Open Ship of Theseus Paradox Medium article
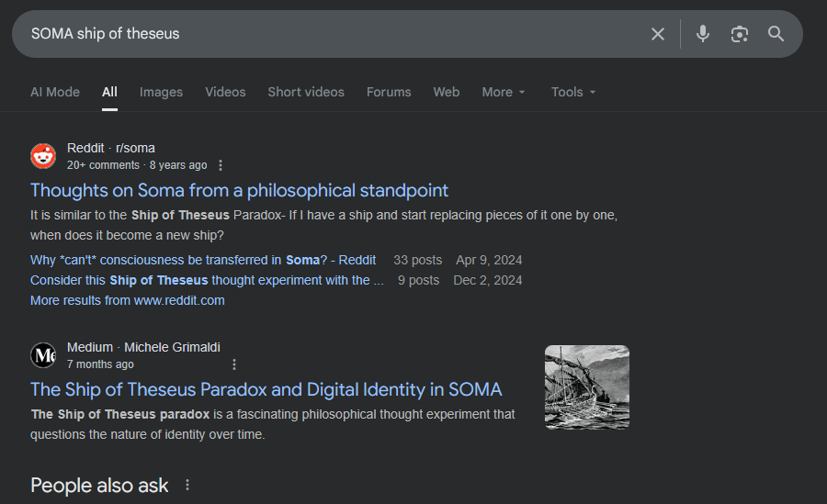Viewport: 827px width, 504px height. 266,389
